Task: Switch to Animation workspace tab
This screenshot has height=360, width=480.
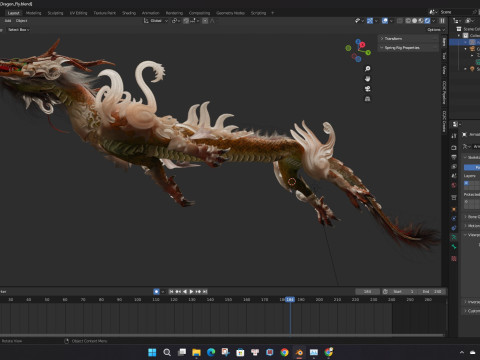Action: (x=151, y=13)
